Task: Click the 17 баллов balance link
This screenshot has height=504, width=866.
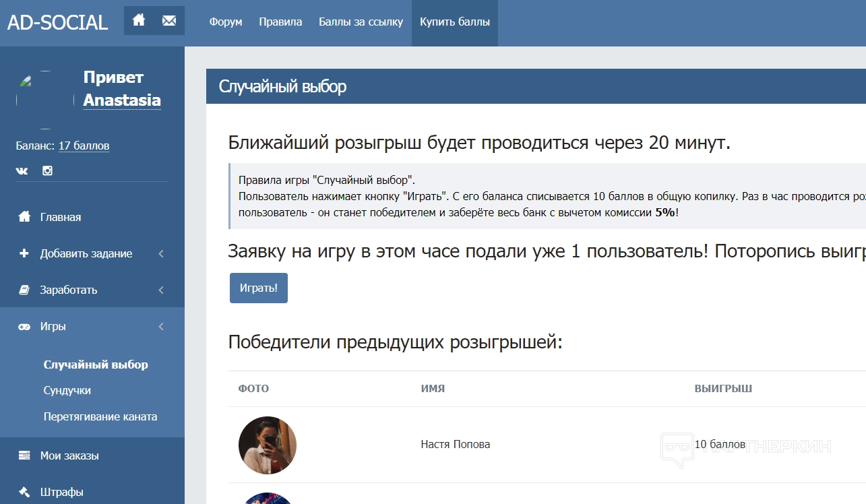Action: (84, 146)
